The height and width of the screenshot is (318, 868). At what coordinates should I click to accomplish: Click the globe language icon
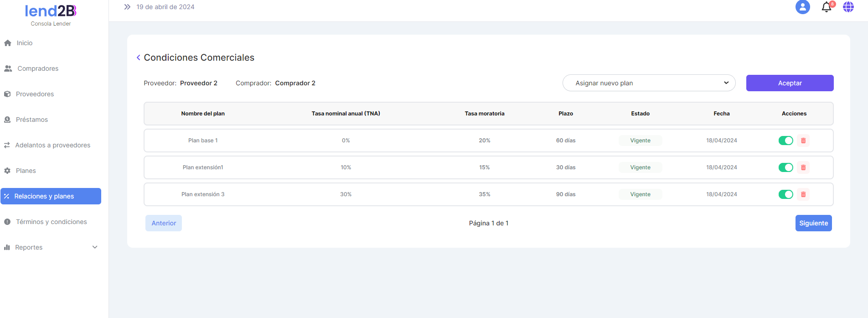pyautogui.click(x=848, y=7)
